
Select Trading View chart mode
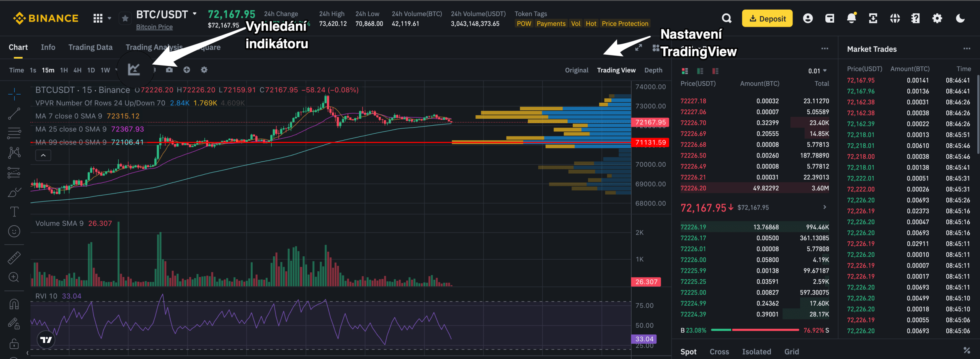pyautogui.click(x=616, y=70)
